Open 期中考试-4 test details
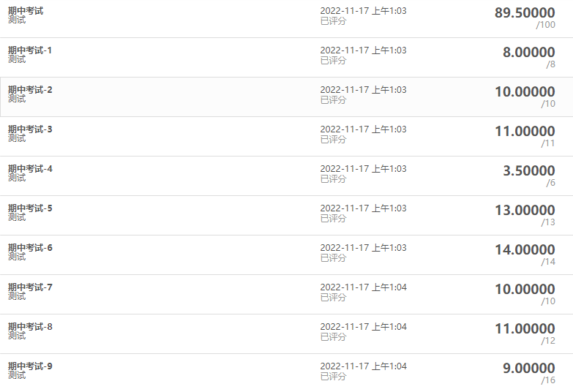This screenshot has height=392, width=573. [30, 169]
